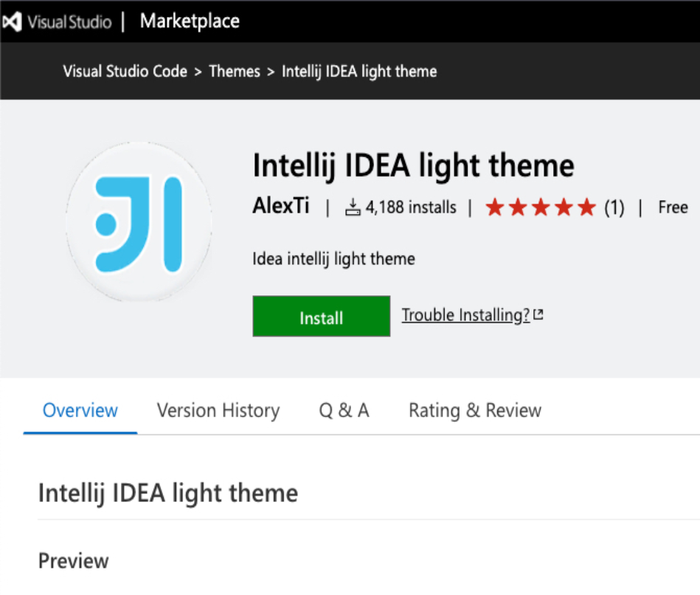The height and width of the screenshot is (595, 700).
Task: Switch to the Version History tab
Action: point(218,410)
